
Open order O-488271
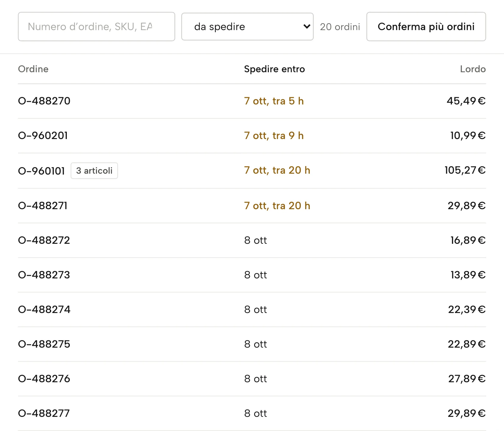tap(42, 206)
